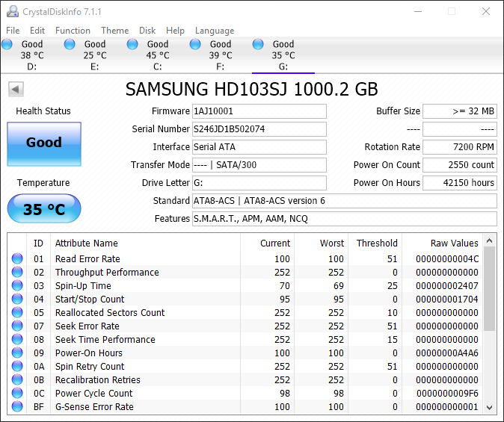504x422 pixels.
Task: Click the SAMSUNG HD103SJ 1000.2 GB title
Action: [252, 89]
